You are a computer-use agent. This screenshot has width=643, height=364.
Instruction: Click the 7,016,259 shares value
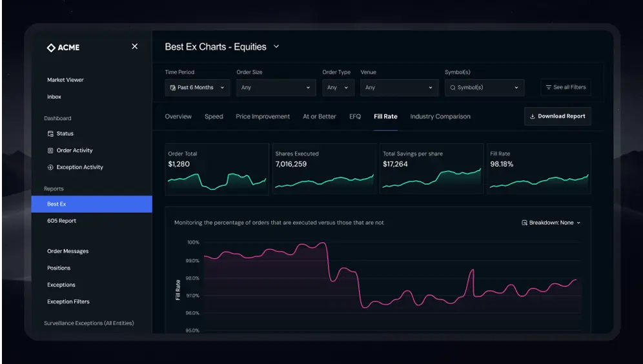point(291,164)
